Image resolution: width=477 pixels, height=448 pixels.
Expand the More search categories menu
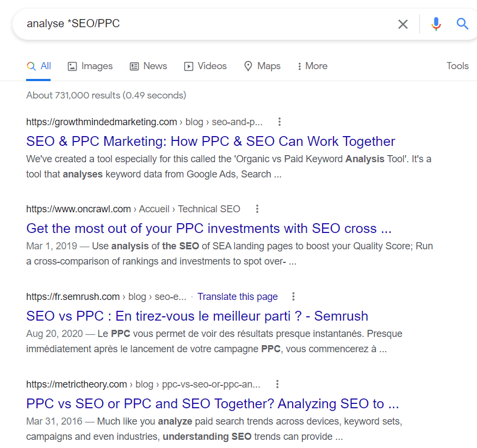312,66
